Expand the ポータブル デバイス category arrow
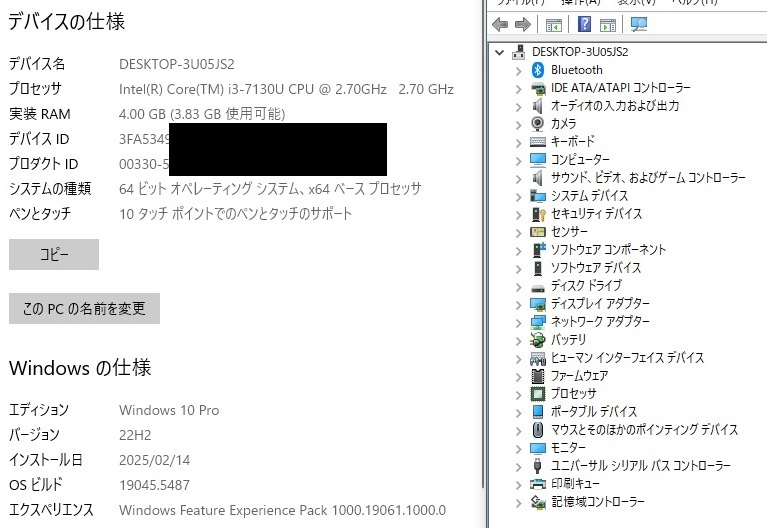 [x=519, y=412]
